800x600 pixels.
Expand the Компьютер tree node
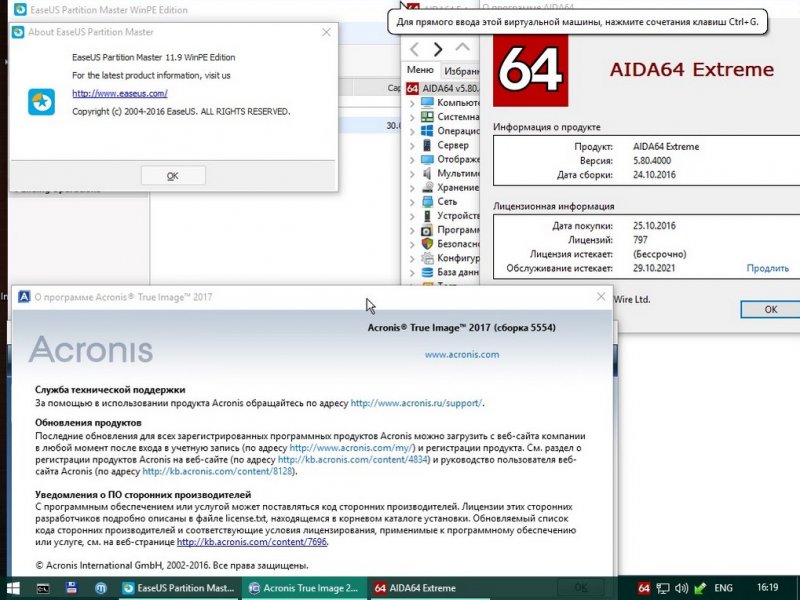(412, 103)
